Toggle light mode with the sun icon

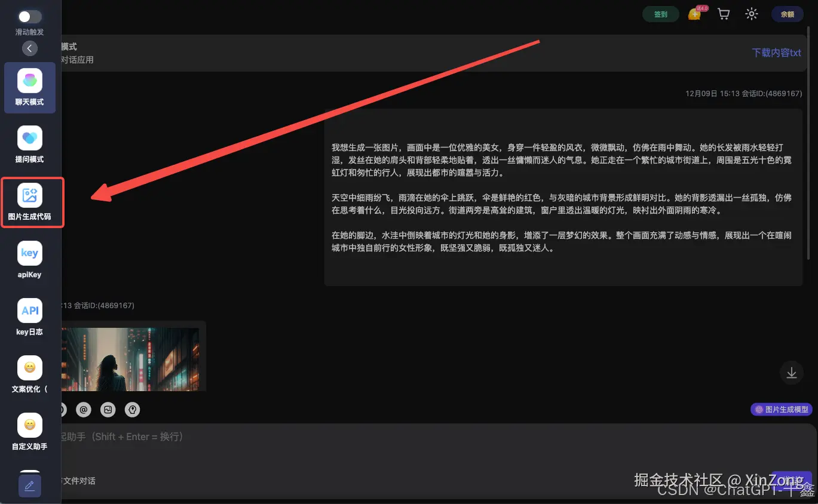pyautogui.click(x=751, y=13)
